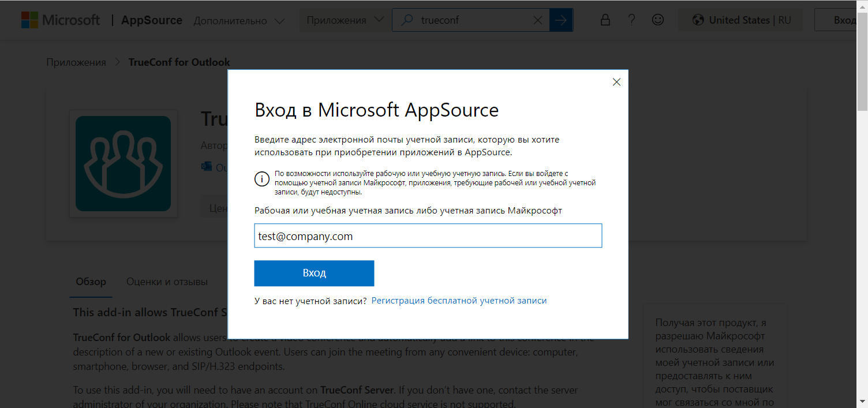The width and height of the screenshot is (868, 408).
Task: Close the sign-in dialog
Action: click(x=616, y=82)
